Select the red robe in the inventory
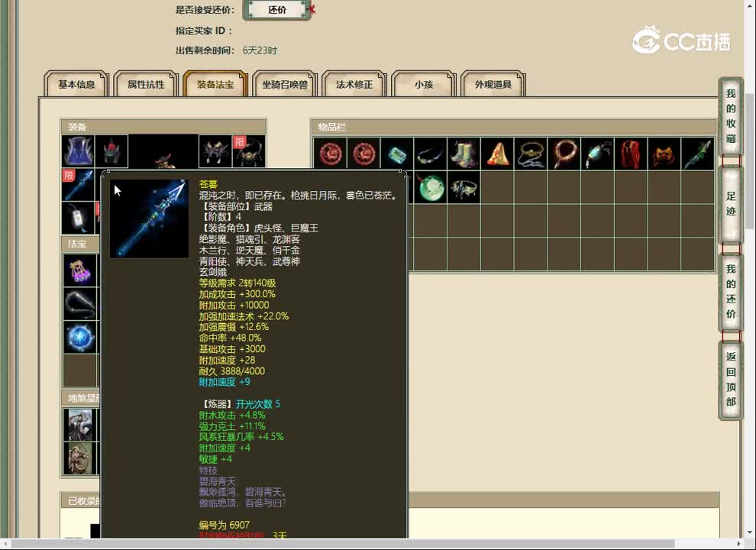 (x=631, y=154)
